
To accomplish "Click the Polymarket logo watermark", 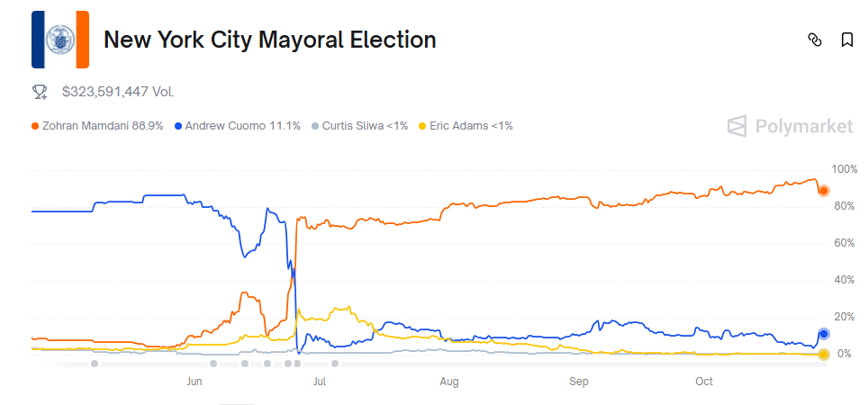I will 790,126.
